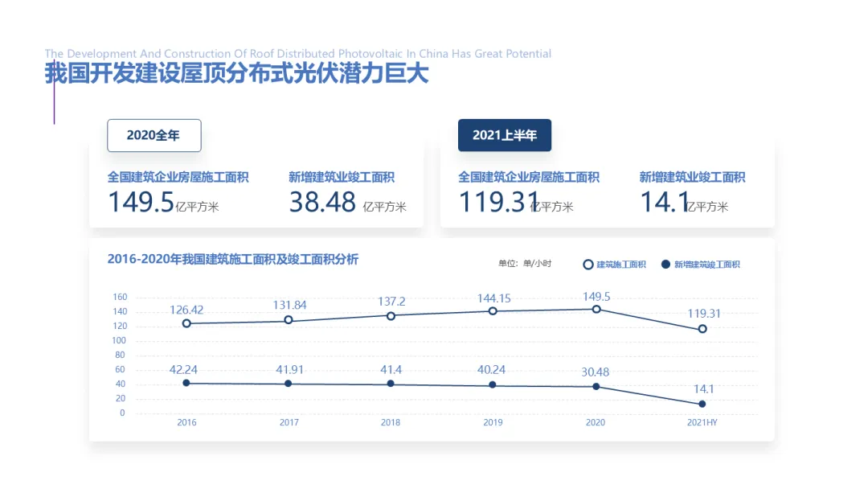This screenshot has width=868, height=489.
Task: Click the chart data label 149.5 above 2020
Action: tap(596, 297)
